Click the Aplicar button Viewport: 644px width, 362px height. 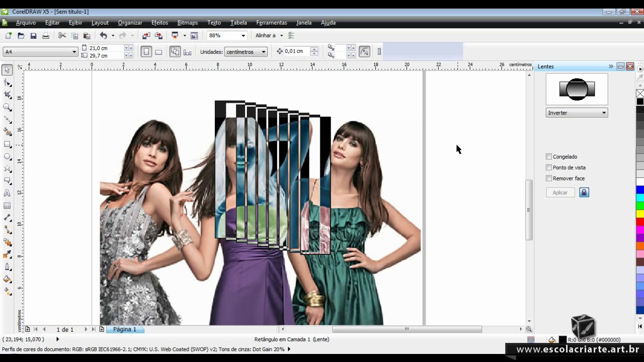560,193
